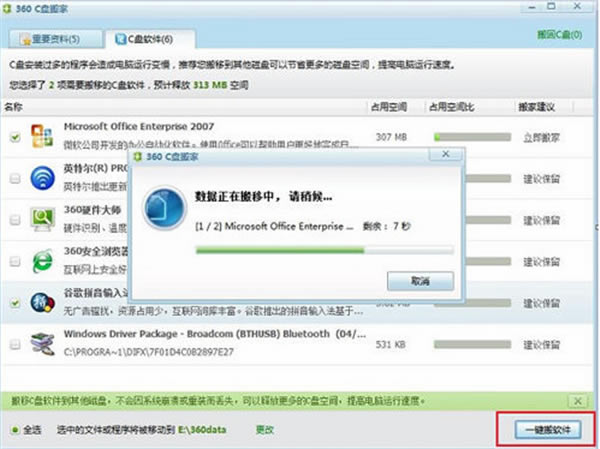Click the 立即搬家 suggestion for Office

[x=541, y=137]
